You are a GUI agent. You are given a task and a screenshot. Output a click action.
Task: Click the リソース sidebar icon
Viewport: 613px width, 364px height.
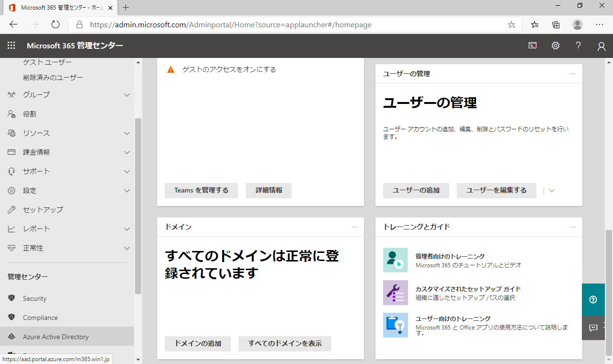[x=12, y=133]
